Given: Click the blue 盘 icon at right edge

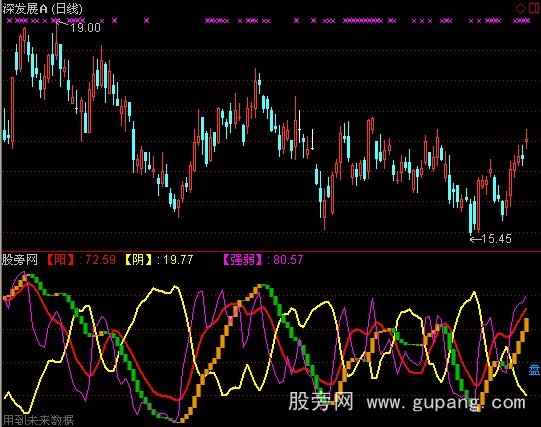Looking at the screenshot, I should click(x=535, y=370).
